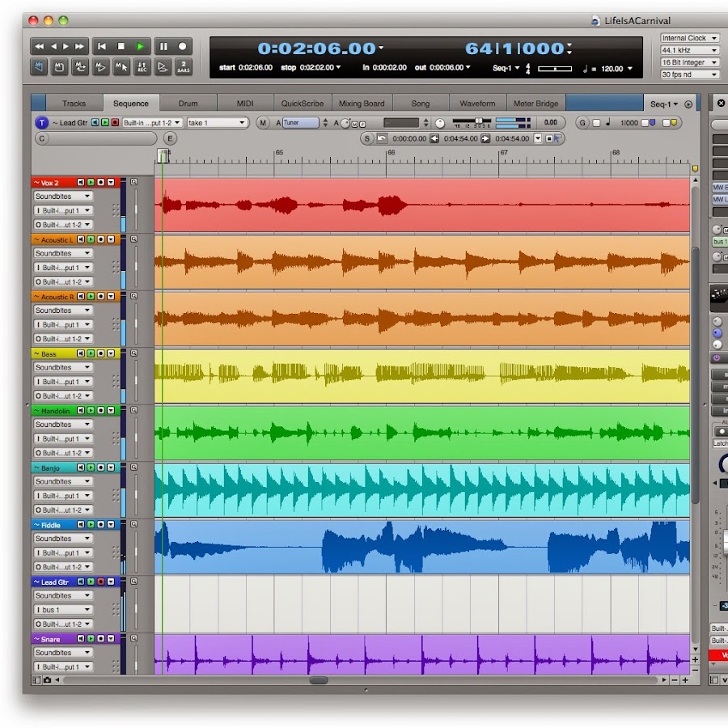Open the take 1 dropdown
This screenshot has height=728, width=728.
216,123
